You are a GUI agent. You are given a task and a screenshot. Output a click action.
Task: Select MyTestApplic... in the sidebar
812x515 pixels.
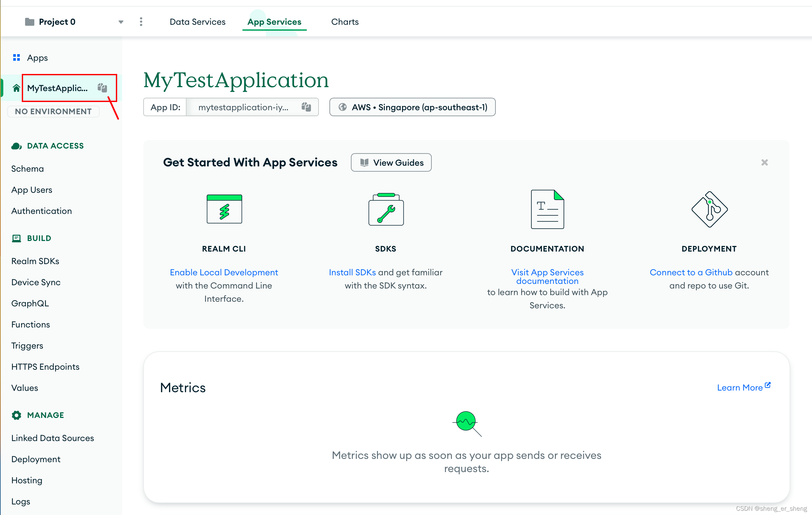(57, 88)
